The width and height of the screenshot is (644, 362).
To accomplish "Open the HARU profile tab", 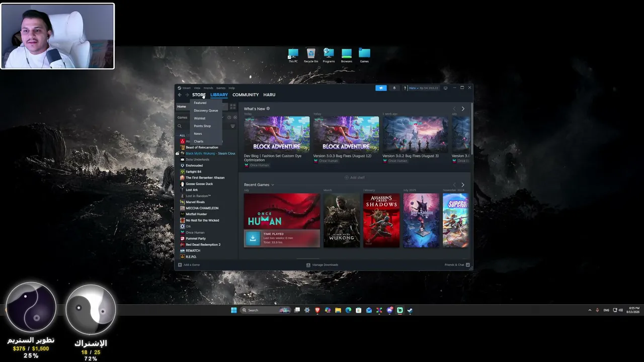I will pyautogui.click(x=269, y=95).
